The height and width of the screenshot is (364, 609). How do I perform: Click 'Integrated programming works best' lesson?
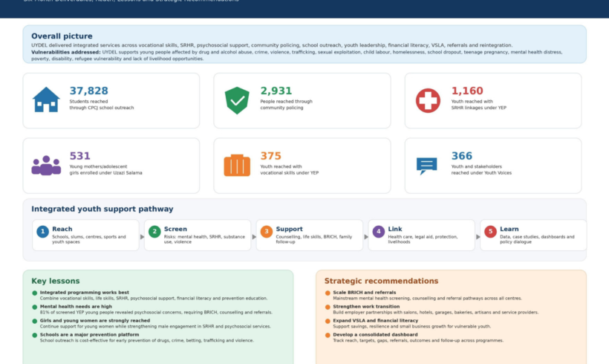[x=84, y=293]
